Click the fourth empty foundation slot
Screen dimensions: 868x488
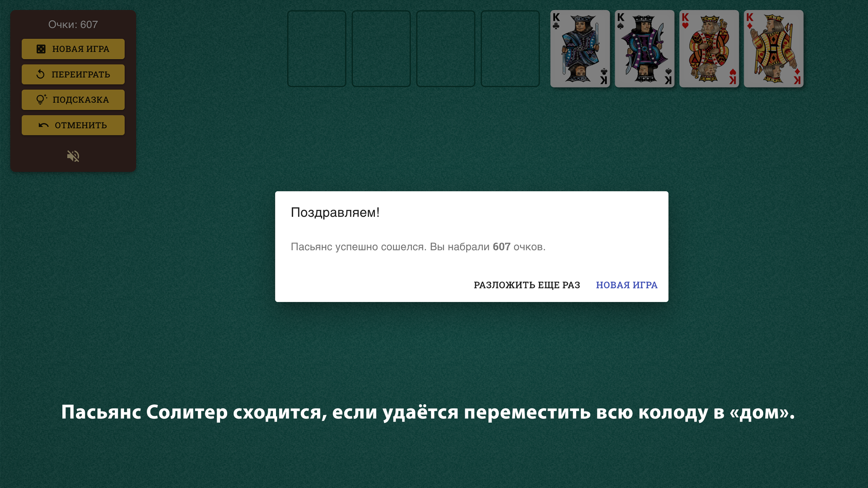tap(510, 49)
